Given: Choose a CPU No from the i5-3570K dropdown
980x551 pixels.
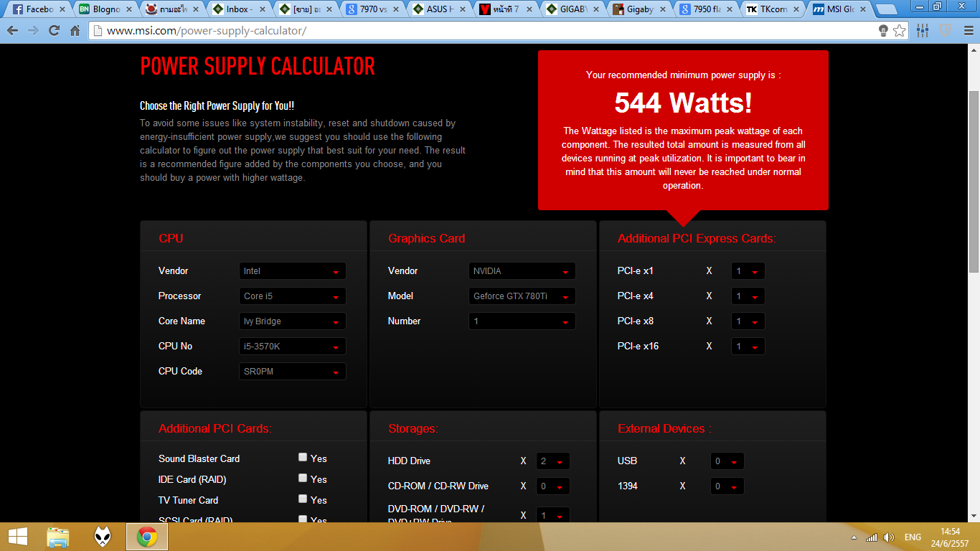Looking at the screenshot, I should click(x=292, y=347).
